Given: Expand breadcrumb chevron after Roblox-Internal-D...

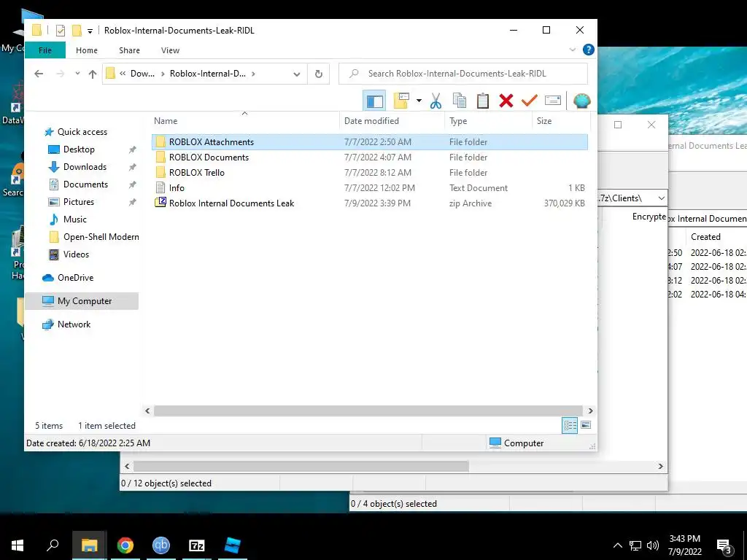Looking at the screenshot, I should coord(253,74).
